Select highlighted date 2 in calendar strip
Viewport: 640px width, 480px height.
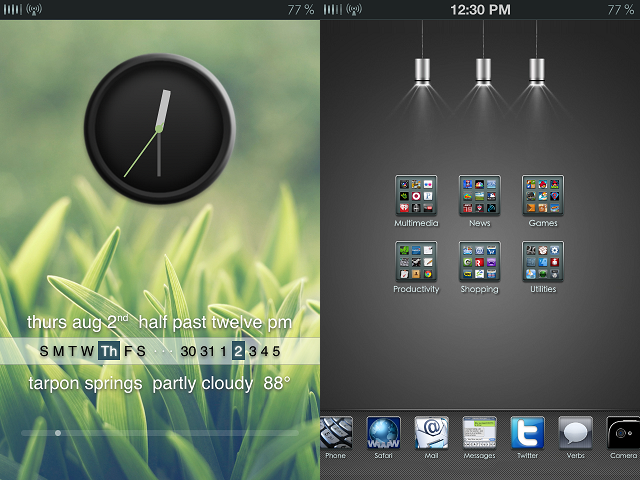click(x=238, y=351)
